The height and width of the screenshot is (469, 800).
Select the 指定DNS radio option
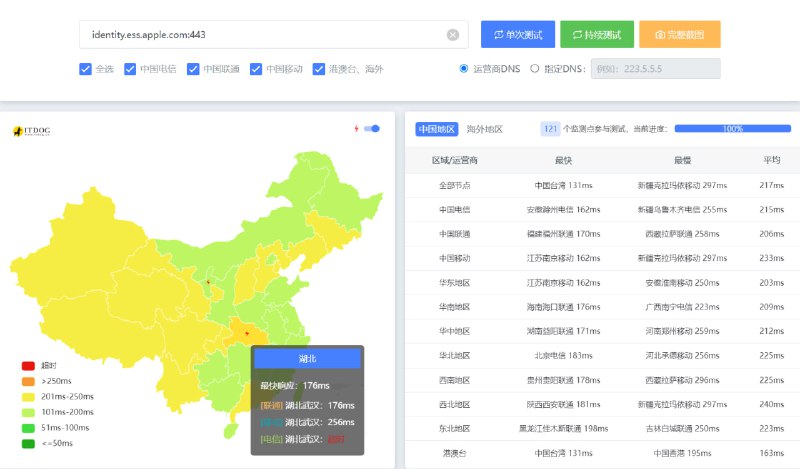tap(534, 68)
